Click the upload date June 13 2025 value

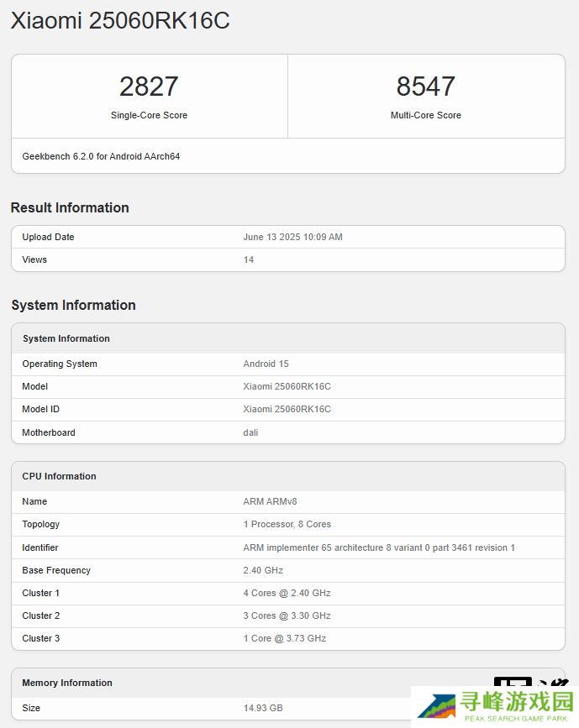pyautogui.click(x=292, y=237)
